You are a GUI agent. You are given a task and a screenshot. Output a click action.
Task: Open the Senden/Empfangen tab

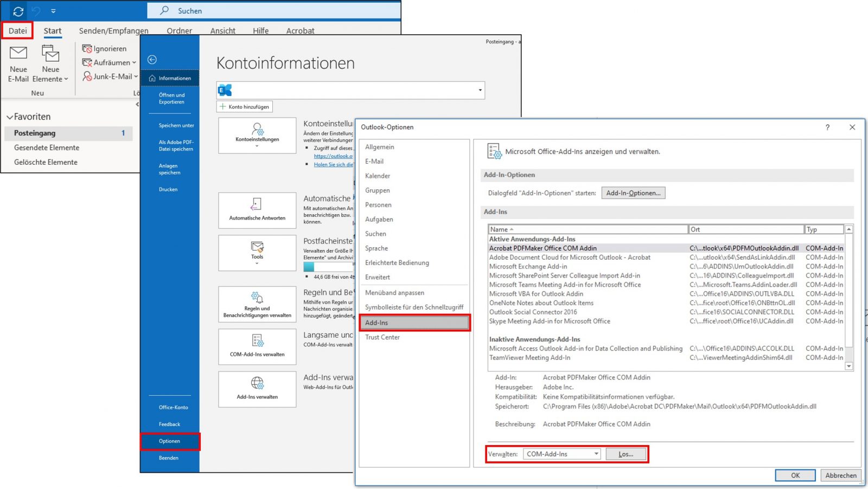(113, 30)
